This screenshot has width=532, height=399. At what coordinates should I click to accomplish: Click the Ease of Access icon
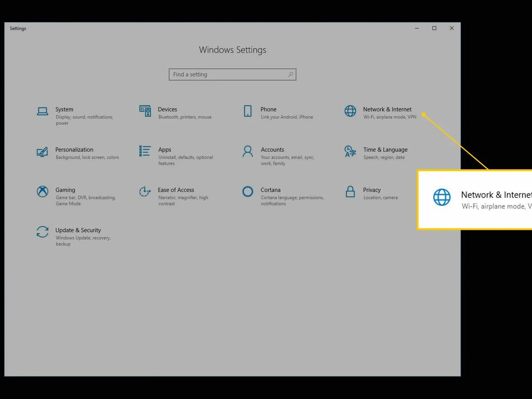pyautogui.click(x=145, y=192)
